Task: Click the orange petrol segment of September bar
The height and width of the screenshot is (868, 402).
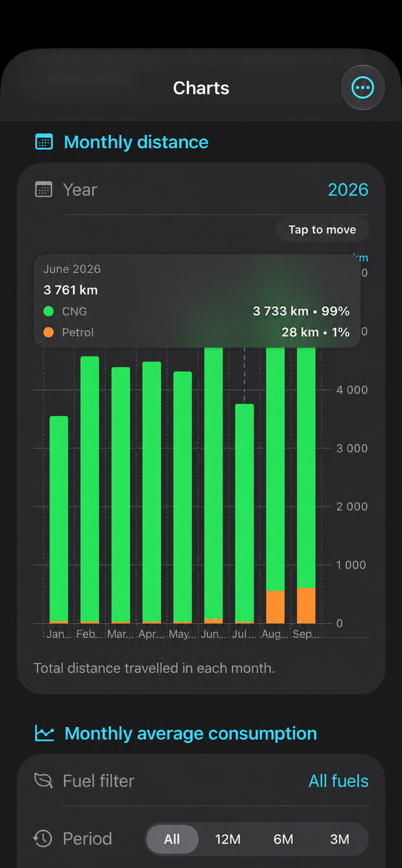Action: coord(306,605)
